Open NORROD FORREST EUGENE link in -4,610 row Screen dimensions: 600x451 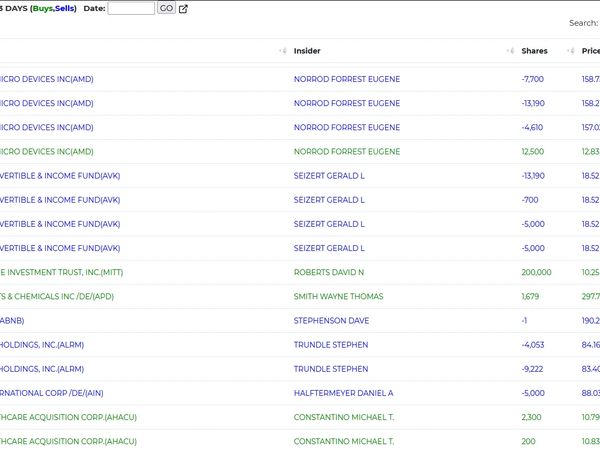(347, 127)
